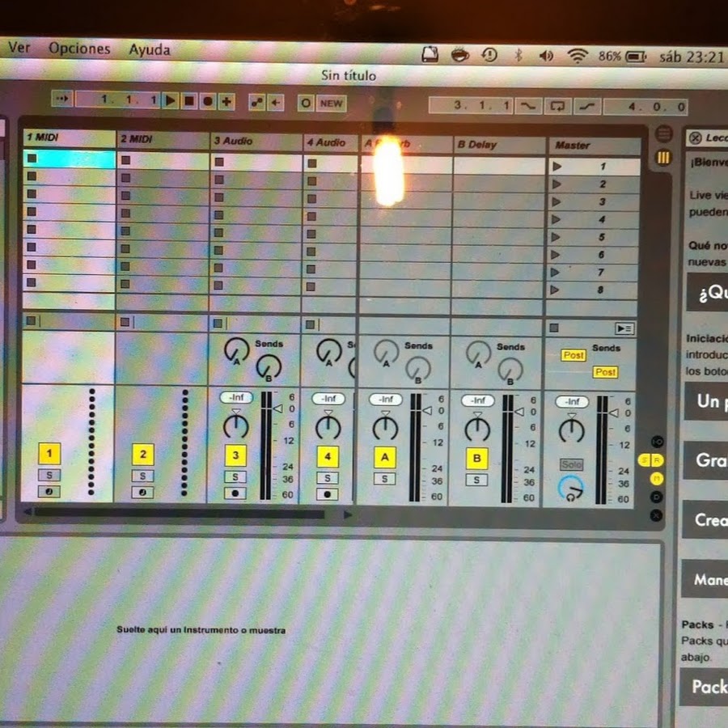This screenshot has width=728, height=728.
Task: Click the Wi-Fi icon in menu bar
Action: (x=577, y=56)
